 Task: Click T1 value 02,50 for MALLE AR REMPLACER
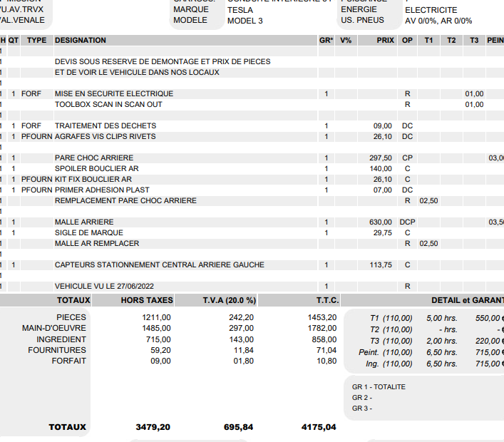tap(428, 243)
